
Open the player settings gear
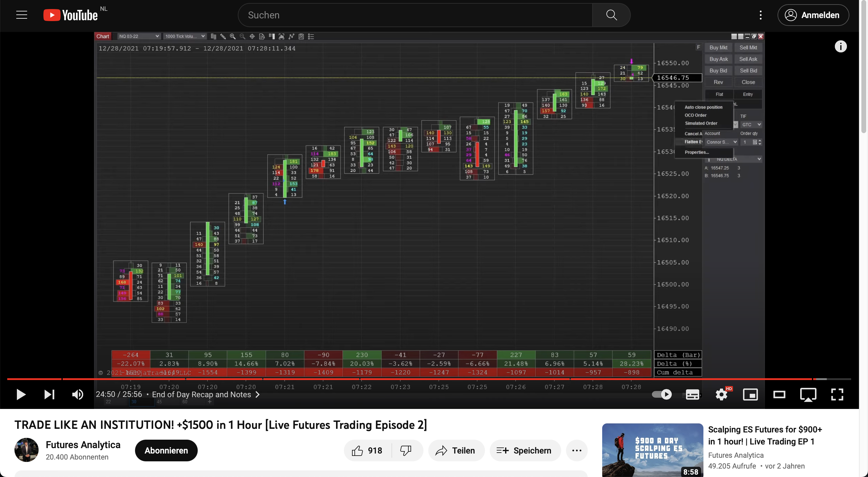coord(722,394)
